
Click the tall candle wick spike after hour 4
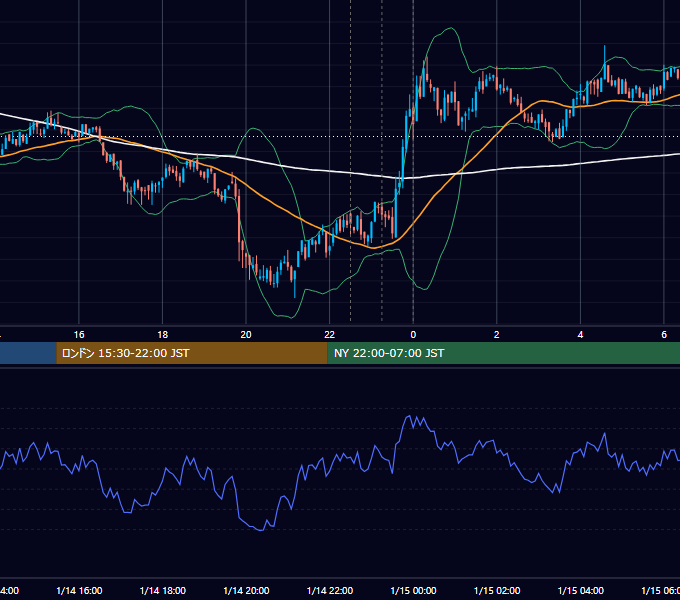point(605,54)
